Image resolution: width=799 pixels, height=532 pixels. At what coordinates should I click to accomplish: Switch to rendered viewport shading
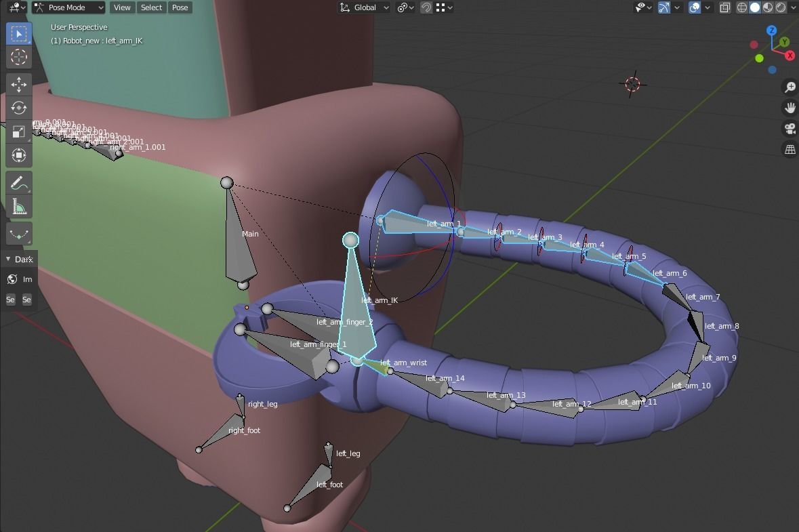click(x=781, y=7)
